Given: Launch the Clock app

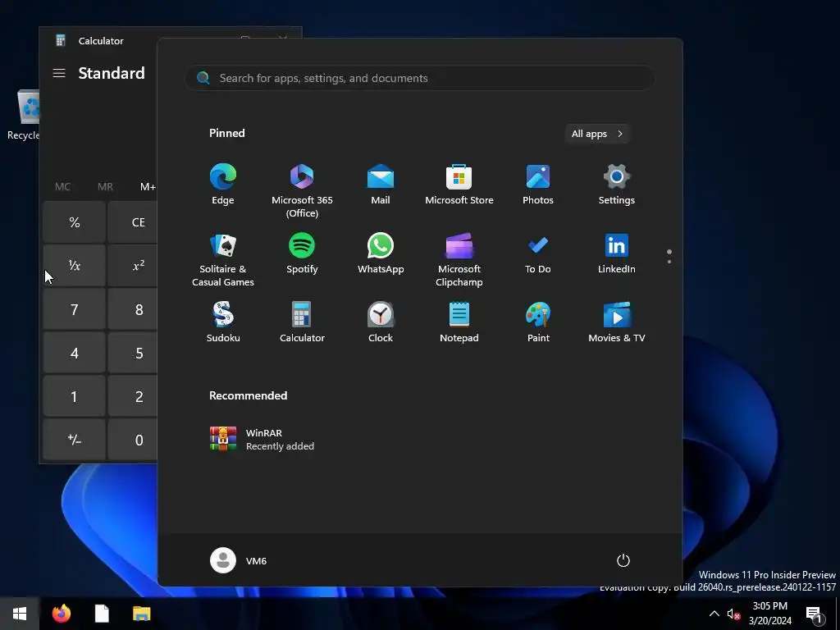Looking at the screenshot, I should [x=381, y=322].
